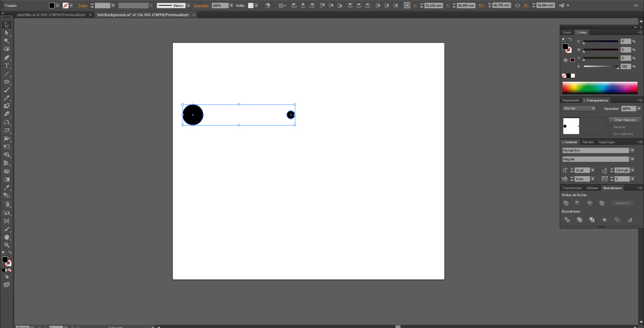
Task: Click the Opacidad link in control bar
Action: 201,6
